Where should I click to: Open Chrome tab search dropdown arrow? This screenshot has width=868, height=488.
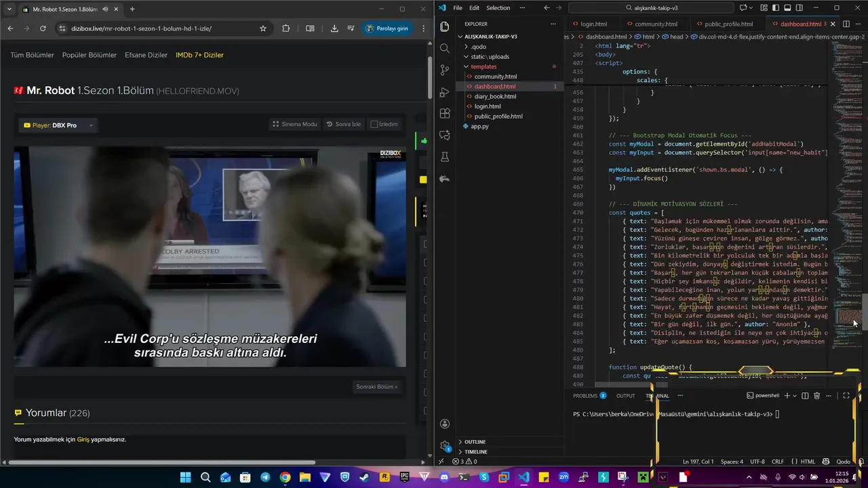[x=9, y=9]
